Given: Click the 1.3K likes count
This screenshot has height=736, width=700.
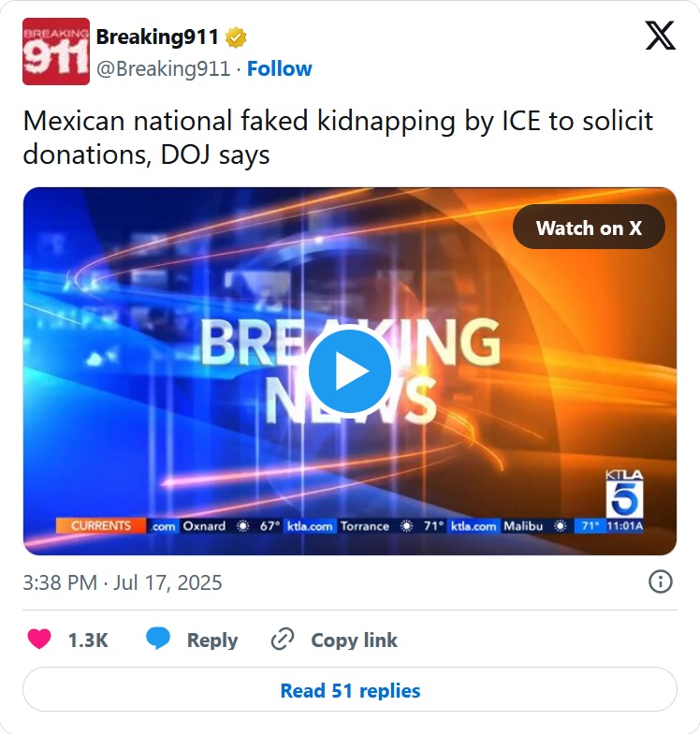Looking at the screenshot, I should pyautogui.click(x=88, y=640).
